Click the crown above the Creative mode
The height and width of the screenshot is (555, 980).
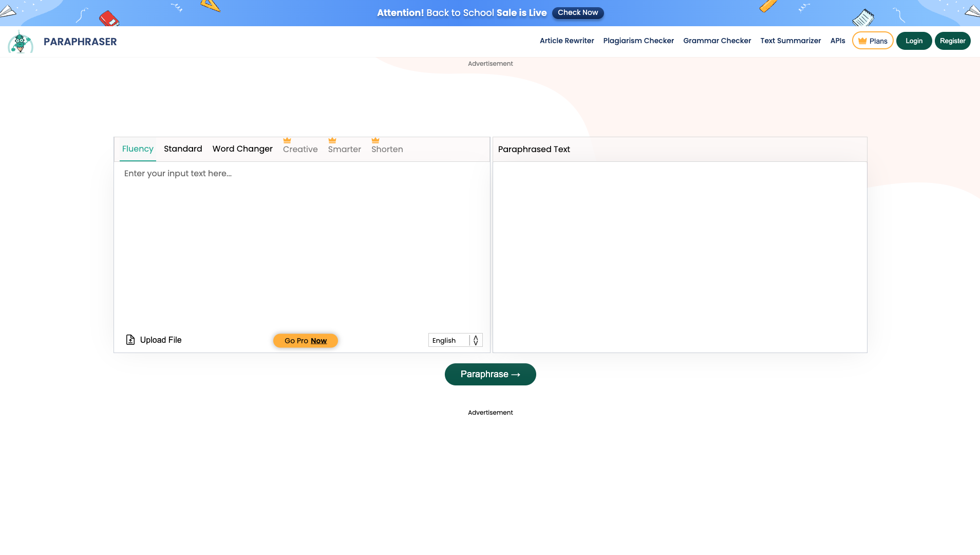(x=288, y=140)
